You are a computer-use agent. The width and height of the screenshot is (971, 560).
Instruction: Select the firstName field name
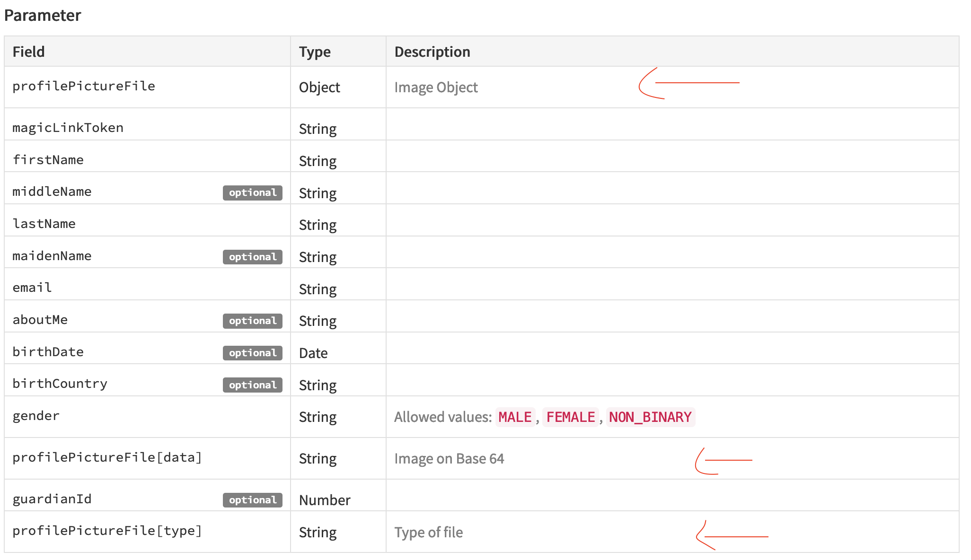click(x=48, y=160)
